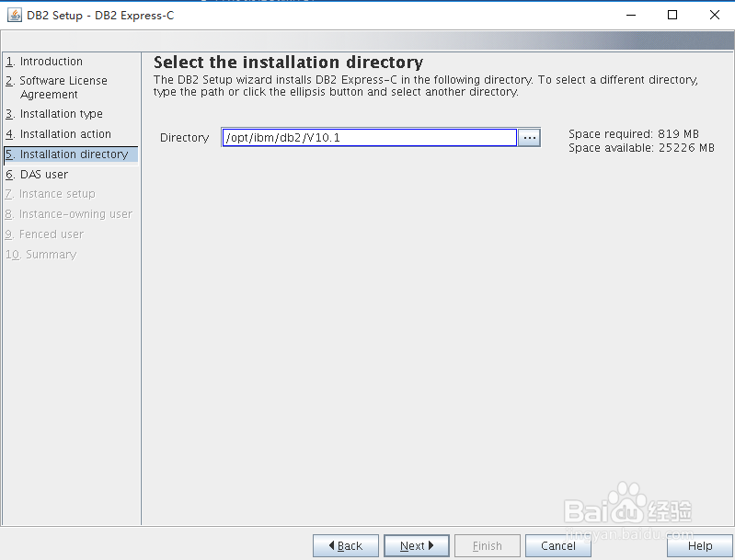Viewport: 735px width, 560px height.
Task: Click the 'Space required: 819 MB' text
Action: pos(634,134)
